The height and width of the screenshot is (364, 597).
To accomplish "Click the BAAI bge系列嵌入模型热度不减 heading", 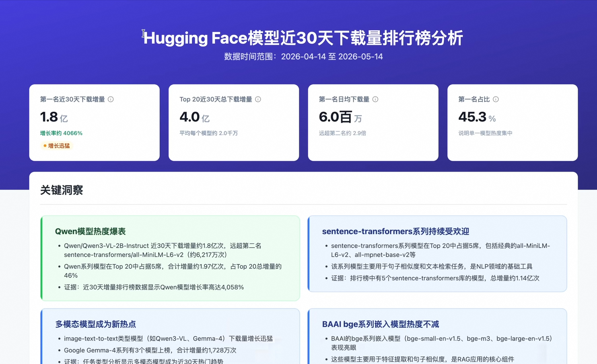I will (381, 324).
